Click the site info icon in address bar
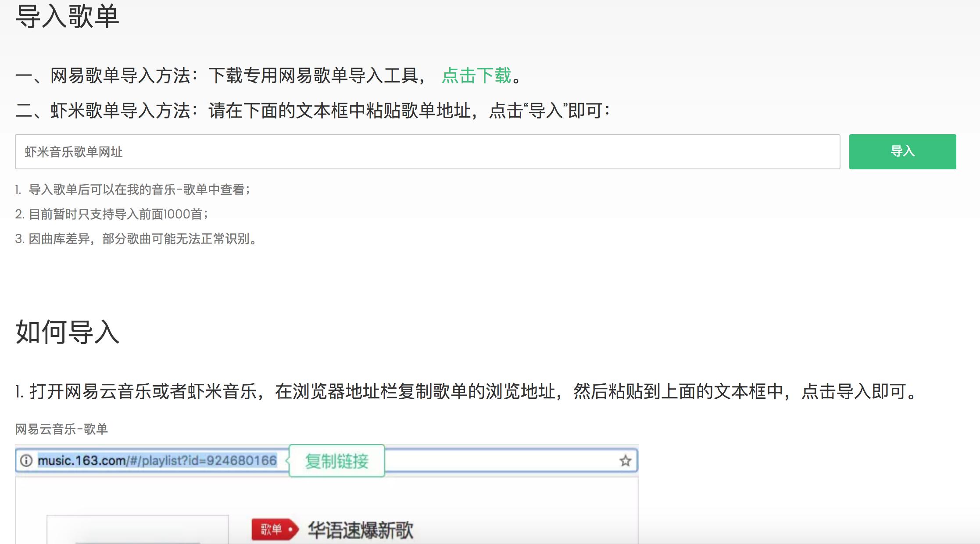Screen dimensions: 980x544 click(26, 461)
